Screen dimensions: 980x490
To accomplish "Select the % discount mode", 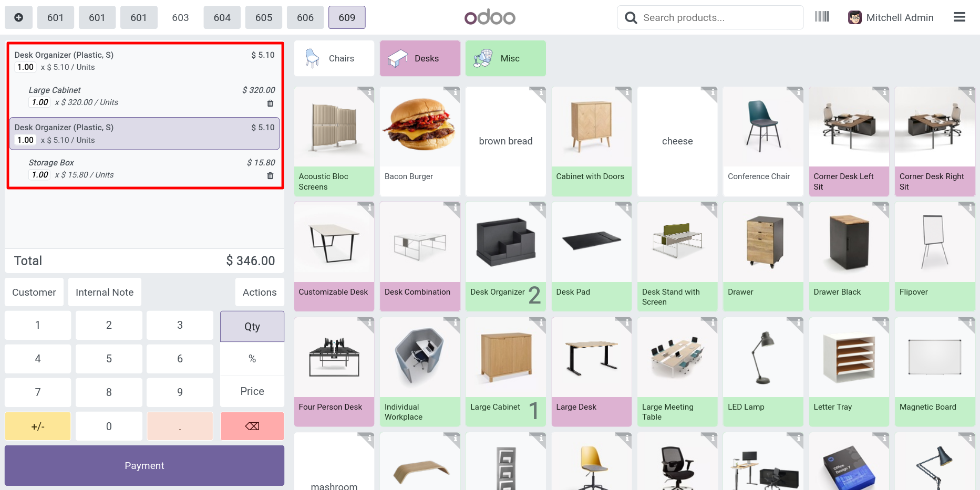I will (252, 359).
